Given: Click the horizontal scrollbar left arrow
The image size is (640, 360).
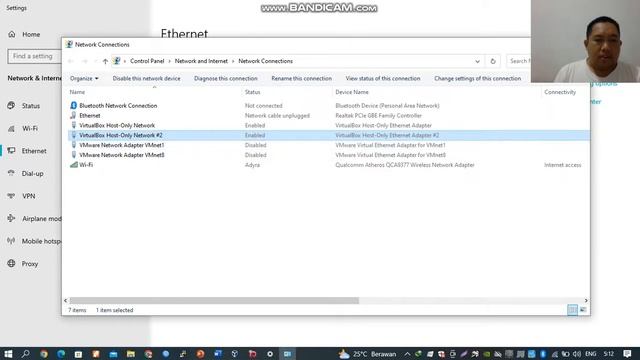Looking at the screenshot, I should 65,300.
